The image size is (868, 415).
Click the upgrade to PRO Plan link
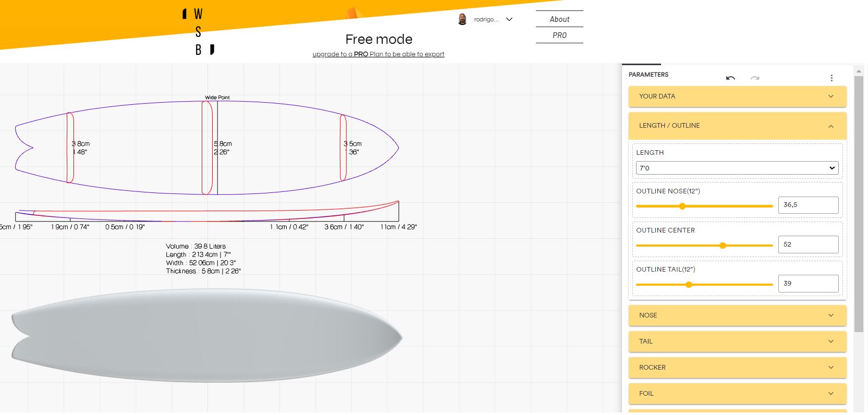point(378,54)
